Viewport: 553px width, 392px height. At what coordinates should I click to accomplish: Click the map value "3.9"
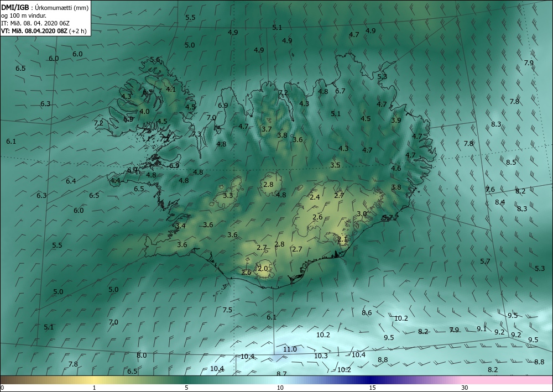[396, 120]
